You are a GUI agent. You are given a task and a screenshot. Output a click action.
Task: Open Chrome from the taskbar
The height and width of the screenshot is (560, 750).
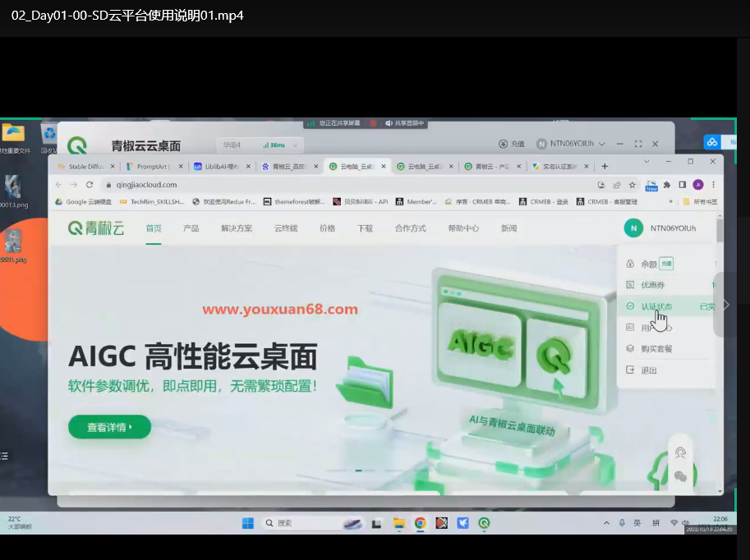tap(420, 523)
